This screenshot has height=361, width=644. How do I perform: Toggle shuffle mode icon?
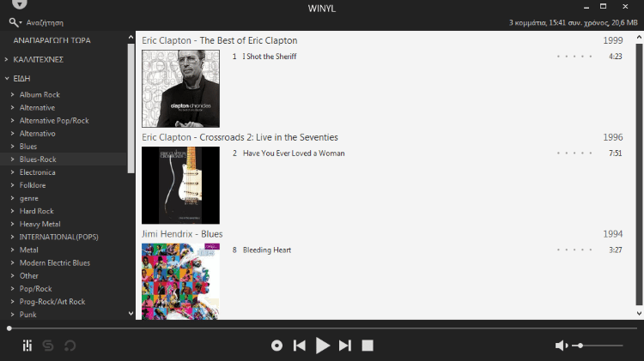click(48, 346)
